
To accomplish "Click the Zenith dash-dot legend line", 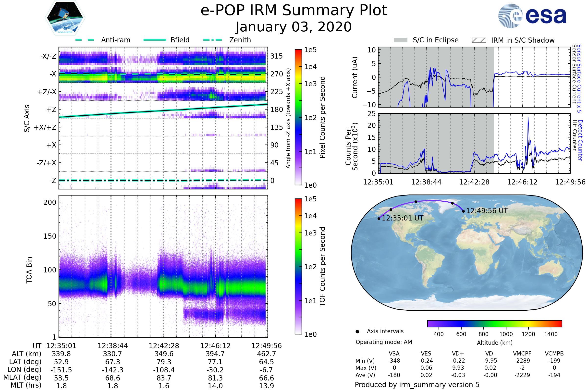I will 213,40.
